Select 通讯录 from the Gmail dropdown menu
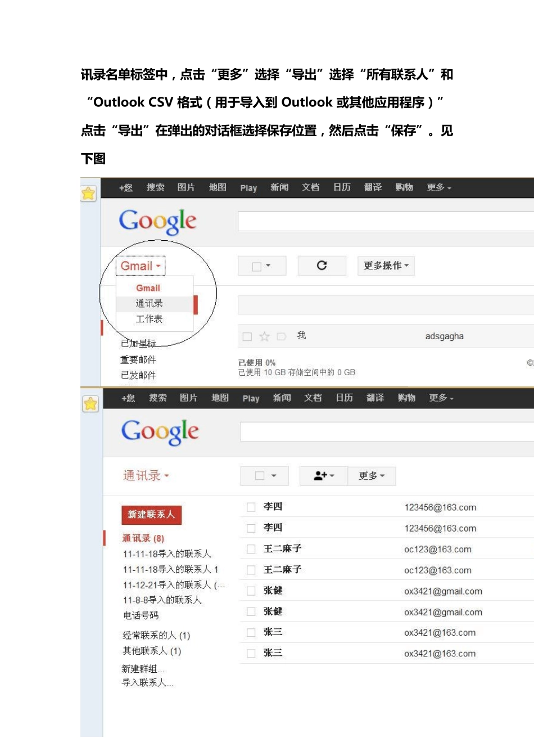 149,304
